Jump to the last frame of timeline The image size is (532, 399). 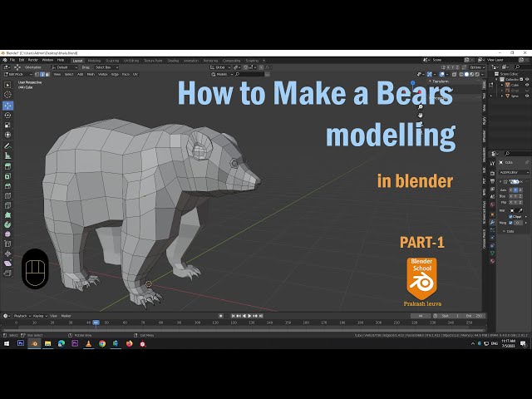(x=261, y=316)
